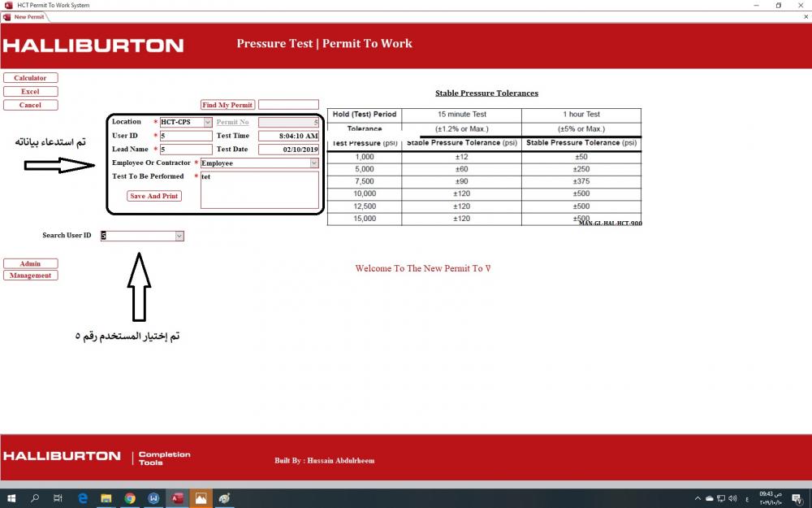Screen dimensions: 812x508
Task: Click the OneDrive cloud tray icon
Action: pos(710,499)
